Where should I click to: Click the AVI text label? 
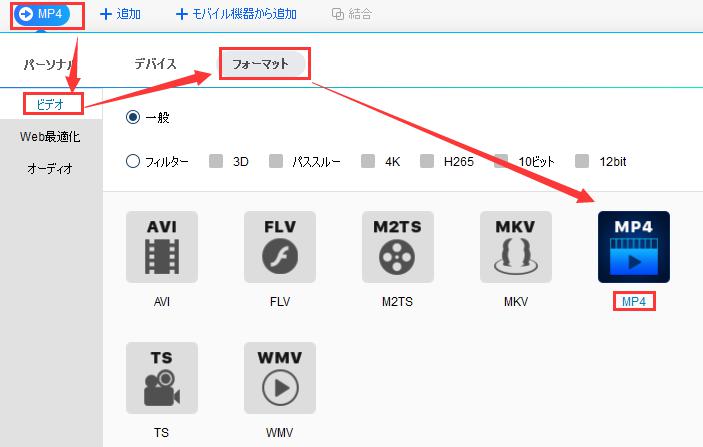(x=162, y=302)
